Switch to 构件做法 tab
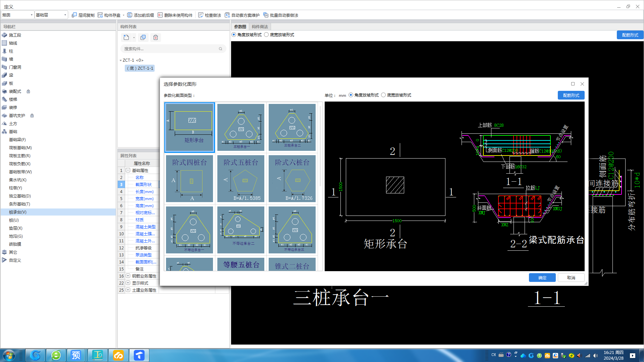Screen dimensions: 644x362 tap(260, 27)
